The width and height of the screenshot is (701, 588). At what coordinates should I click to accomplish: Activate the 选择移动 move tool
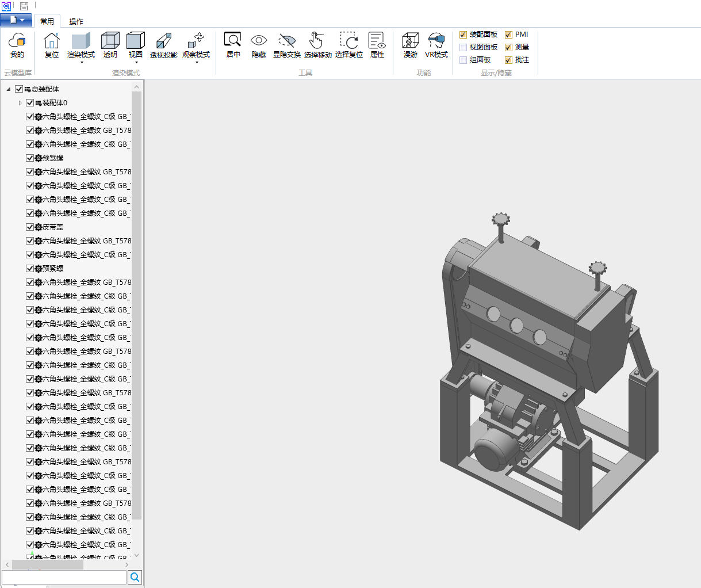[x=317, y=45]
